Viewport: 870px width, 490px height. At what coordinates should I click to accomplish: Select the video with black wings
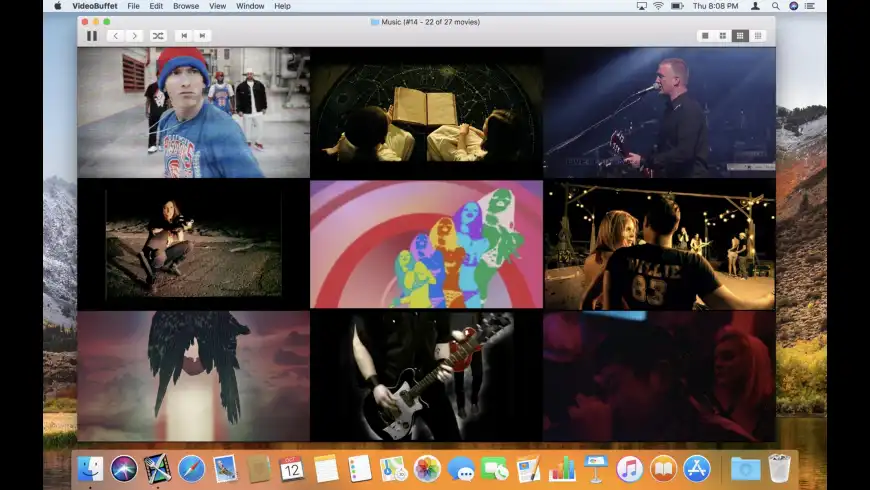point(194,376)
